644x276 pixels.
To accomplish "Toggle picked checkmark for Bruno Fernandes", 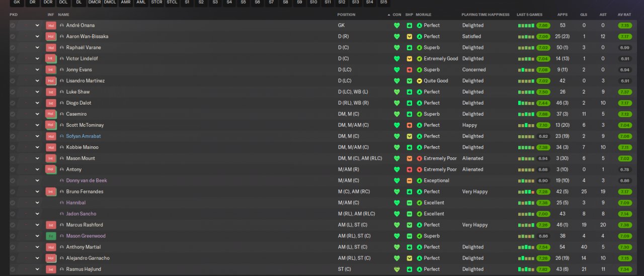I will pyautogui.click(x=13, y=192).
